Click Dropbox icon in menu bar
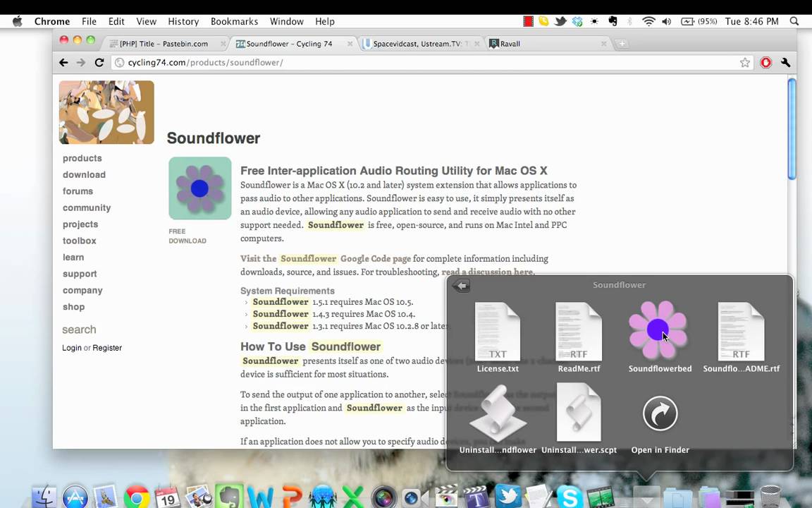The image size is (812, 508). click(x=577, y=21)
